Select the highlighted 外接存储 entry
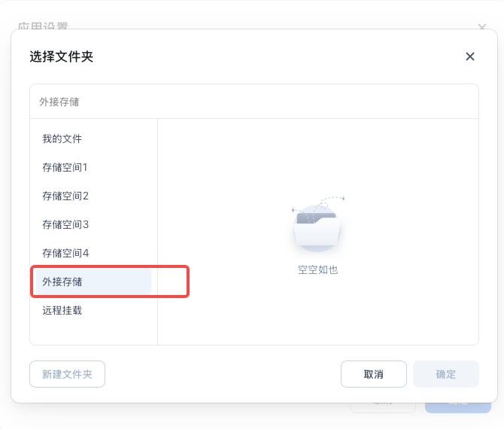The height and width of the screenshot is (429, 504). (93, 281)
